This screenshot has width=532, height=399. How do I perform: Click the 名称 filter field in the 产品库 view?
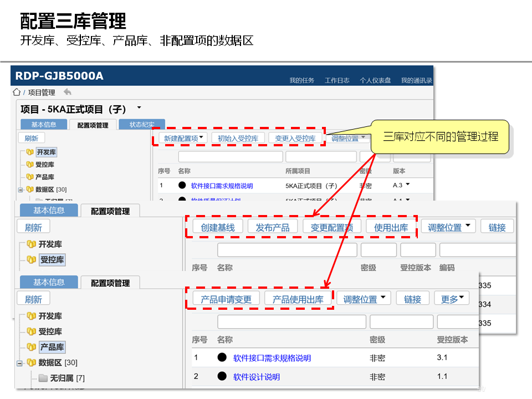[292, 321]
